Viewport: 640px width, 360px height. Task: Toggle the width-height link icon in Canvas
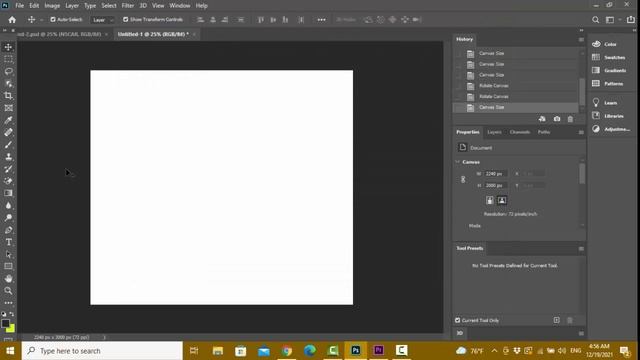pyautogui.click(x=463, y=179)
